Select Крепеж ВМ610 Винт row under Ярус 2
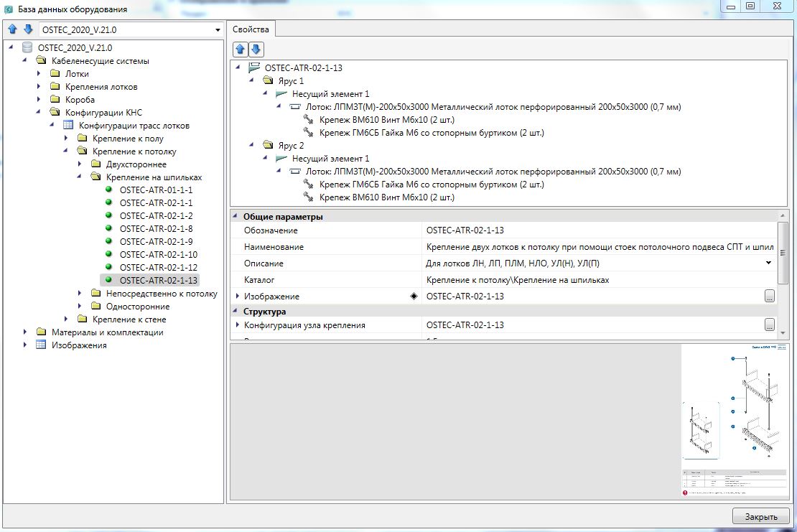This screenshot has width=797, height=532. pos(387,197)
